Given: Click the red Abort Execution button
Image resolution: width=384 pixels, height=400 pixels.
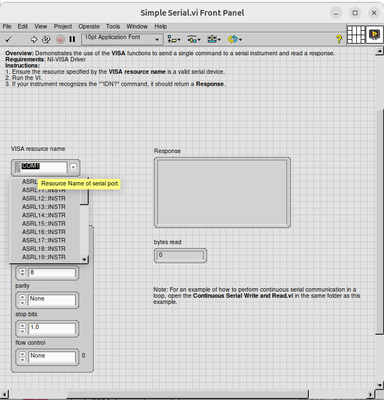Looking at the screenshot, I should point(60,39).
